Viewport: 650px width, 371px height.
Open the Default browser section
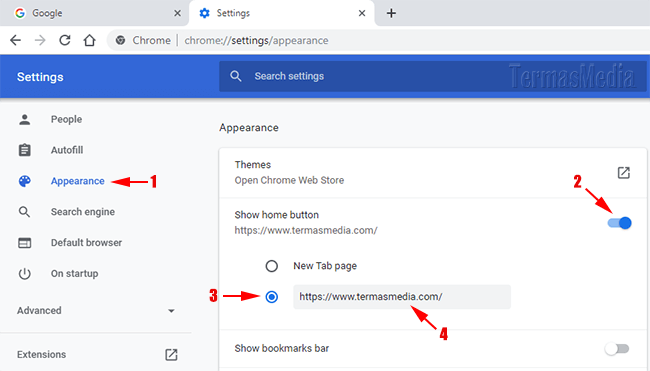(86, 243)
